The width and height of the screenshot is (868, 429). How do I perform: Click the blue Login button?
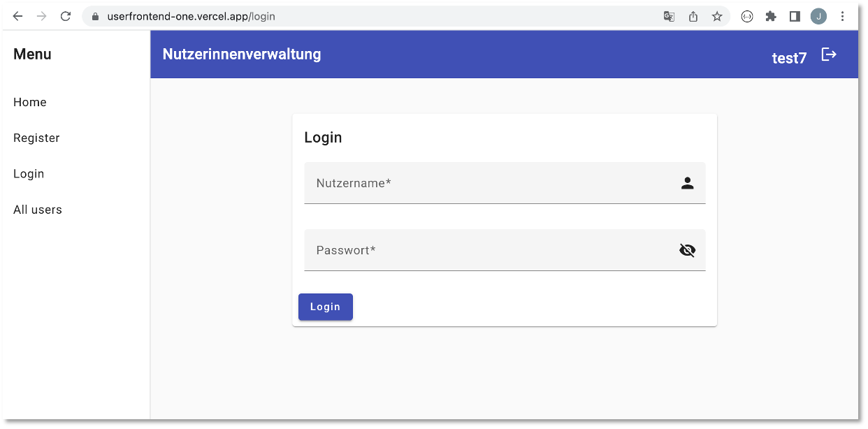point(326,307)
